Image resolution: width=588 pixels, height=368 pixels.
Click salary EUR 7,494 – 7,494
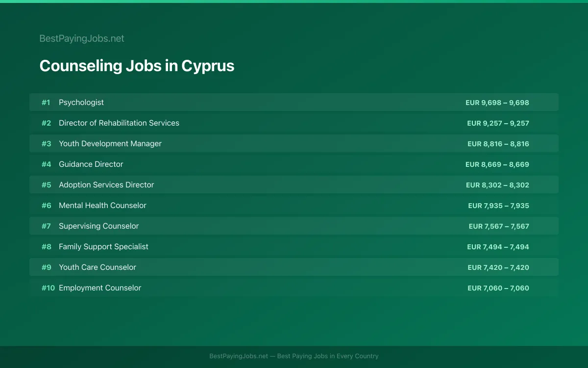(x=498, y=247)
